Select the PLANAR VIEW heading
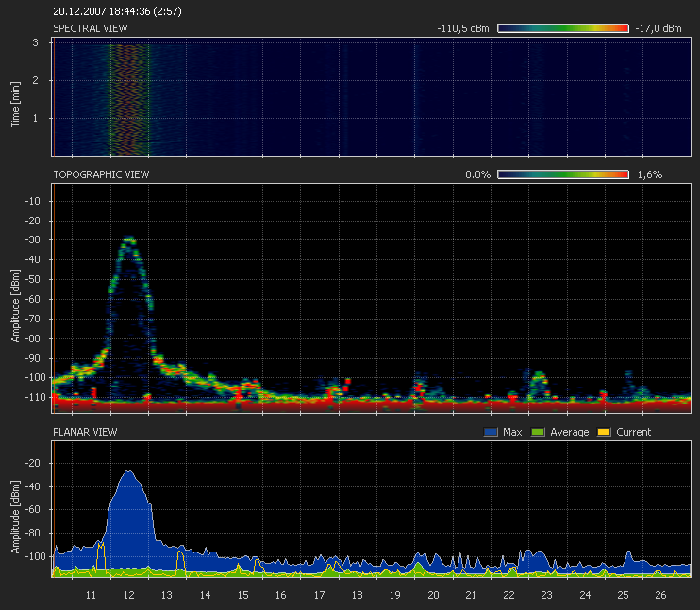Screen dimensions: 700x610 pyautogui.click(x=85, y=432)
